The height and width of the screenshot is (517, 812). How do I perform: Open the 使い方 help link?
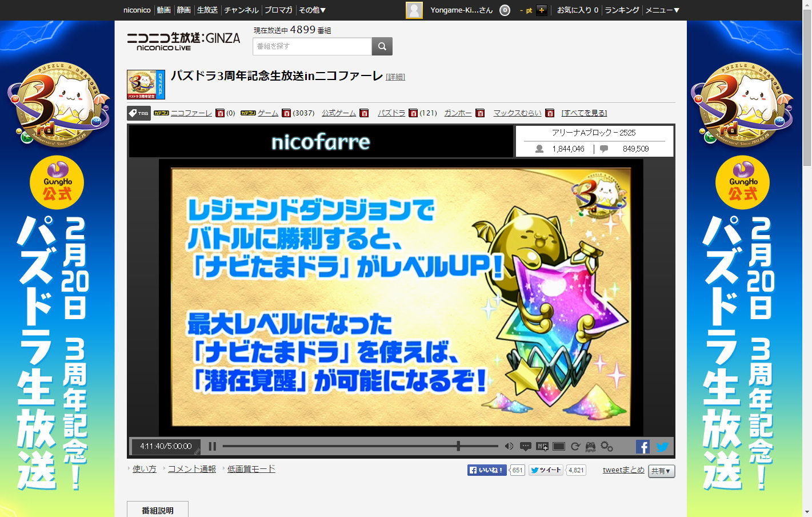145,469
